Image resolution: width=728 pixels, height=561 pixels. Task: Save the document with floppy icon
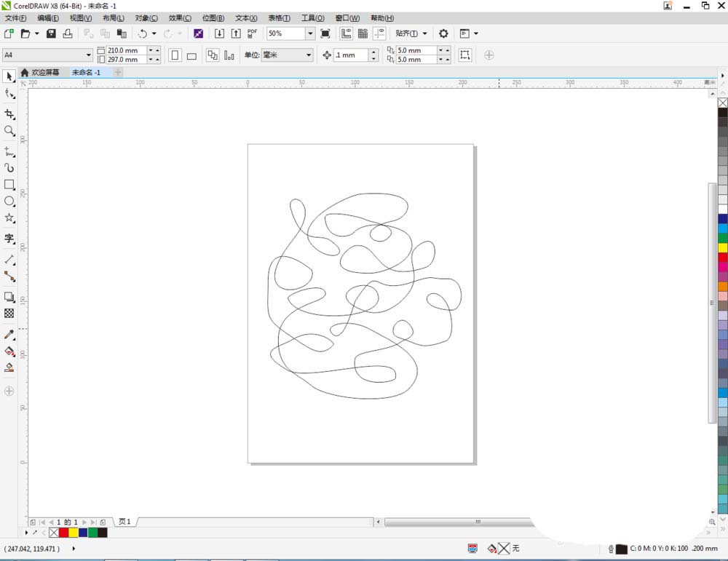tap(52, 33)
